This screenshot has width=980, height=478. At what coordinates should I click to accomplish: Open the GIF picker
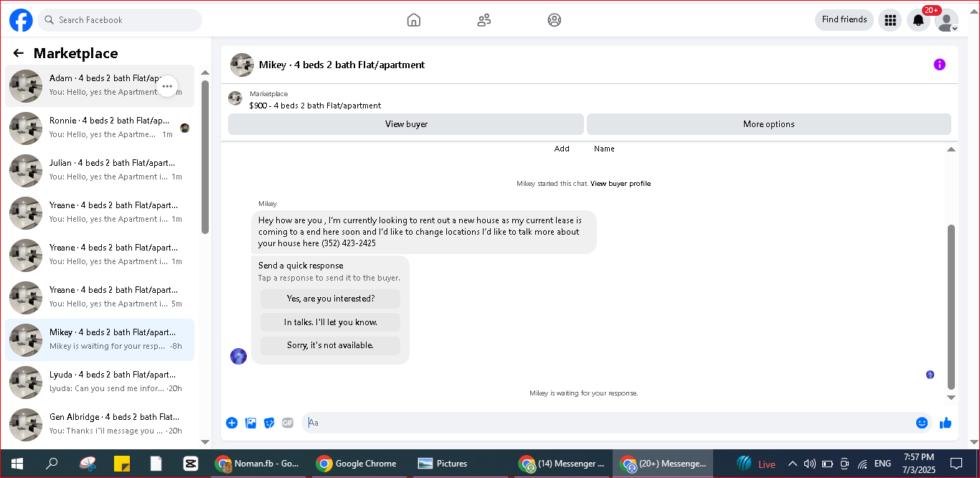coord(288,423)
